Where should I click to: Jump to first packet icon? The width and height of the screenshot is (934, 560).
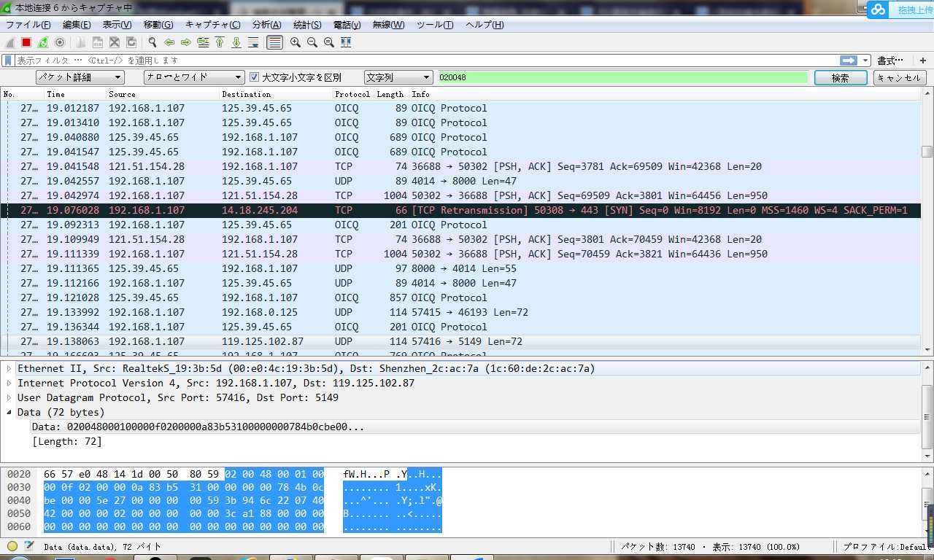(220, 42)
